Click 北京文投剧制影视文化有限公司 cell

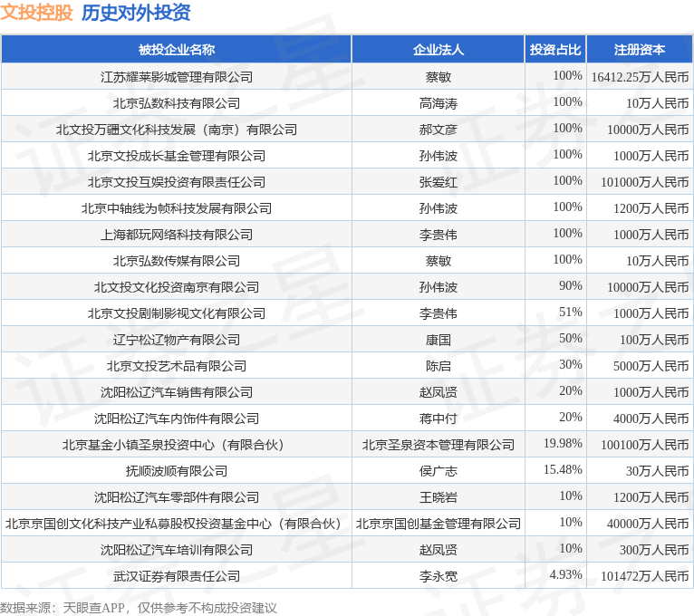[x=176, y=313]
